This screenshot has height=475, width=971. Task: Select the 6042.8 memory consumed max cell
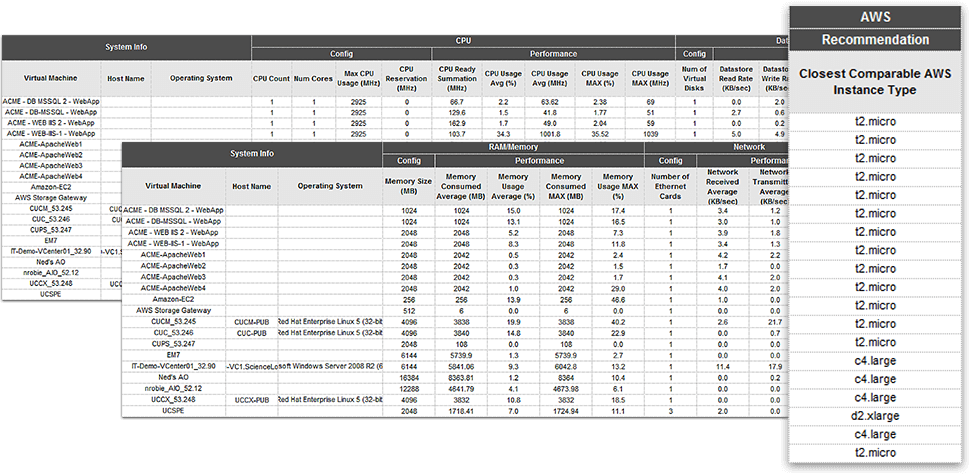565,366
